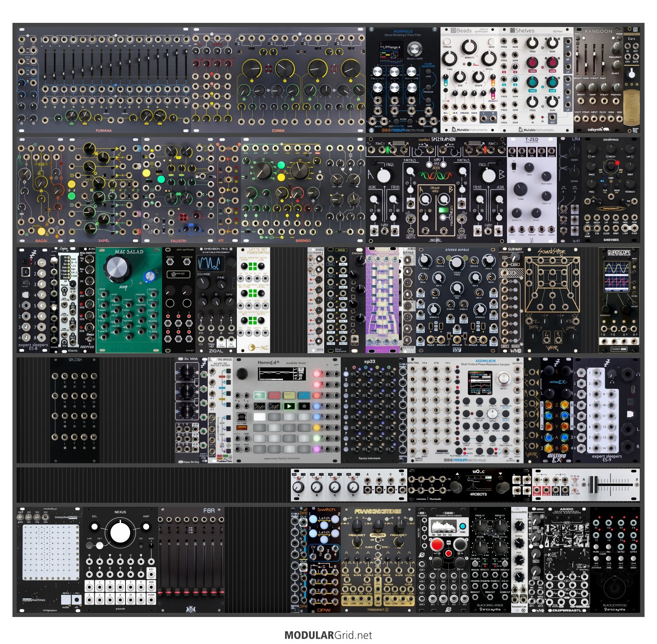Click the Lightplane LED pad grid
The image size is (657, 644).
tap(51, 552)
